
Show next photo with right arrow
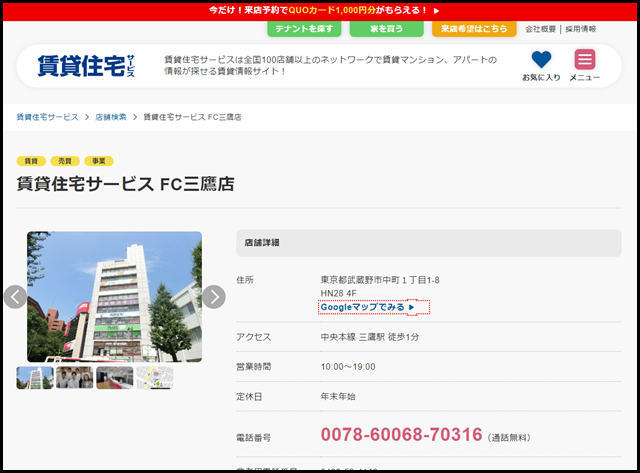point(214,297)
